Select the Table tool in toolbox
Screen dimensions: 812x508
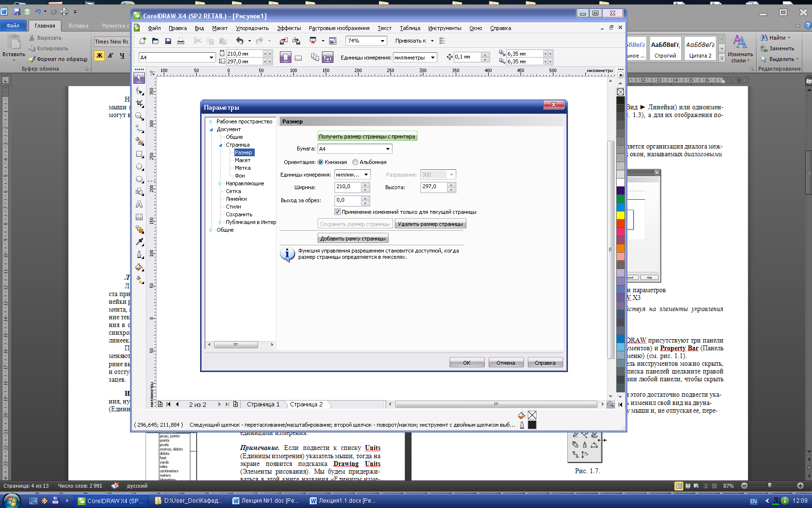(x=139, y=217)
